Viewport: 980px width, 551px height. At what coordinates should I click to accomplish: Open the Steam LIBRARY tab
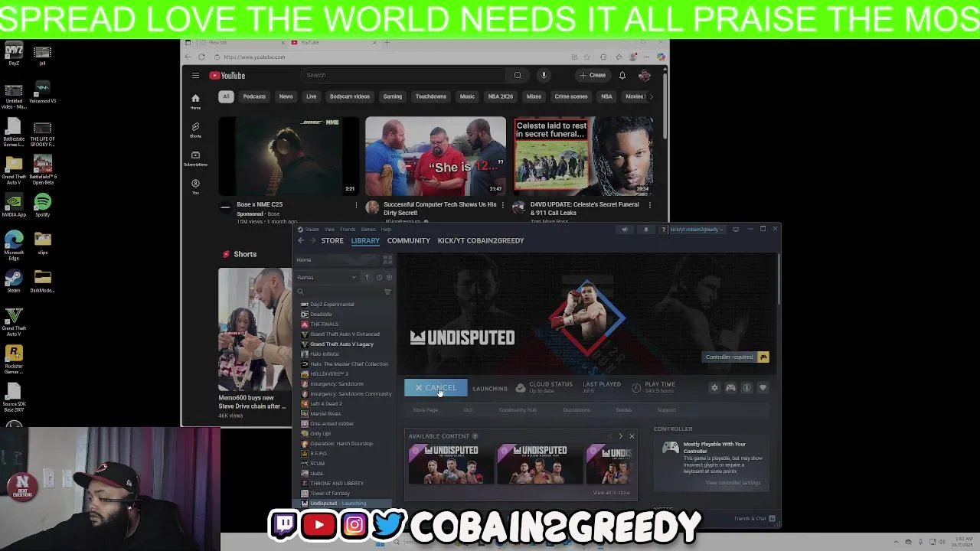click(365, 240)
